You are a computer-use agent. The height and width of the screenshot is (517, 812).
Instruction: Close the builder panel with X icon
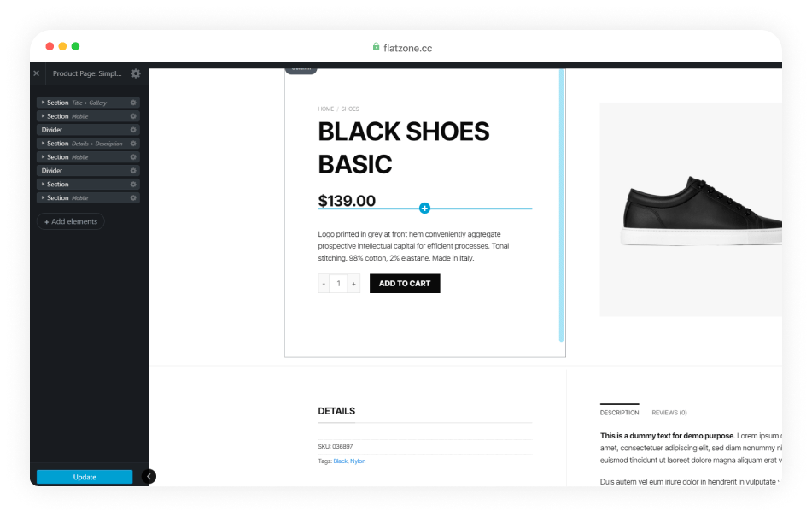point(36,73)
